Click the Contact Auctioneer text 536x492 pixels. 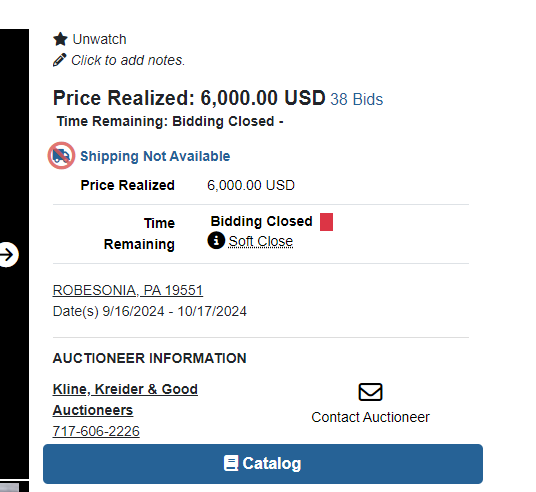pyautogui.click(x=370, y=417)
